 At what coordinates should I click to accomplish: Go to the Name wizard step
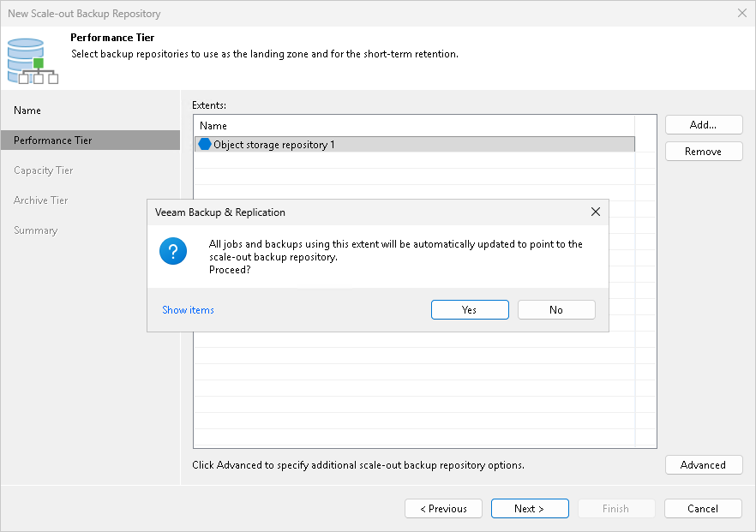27,110
